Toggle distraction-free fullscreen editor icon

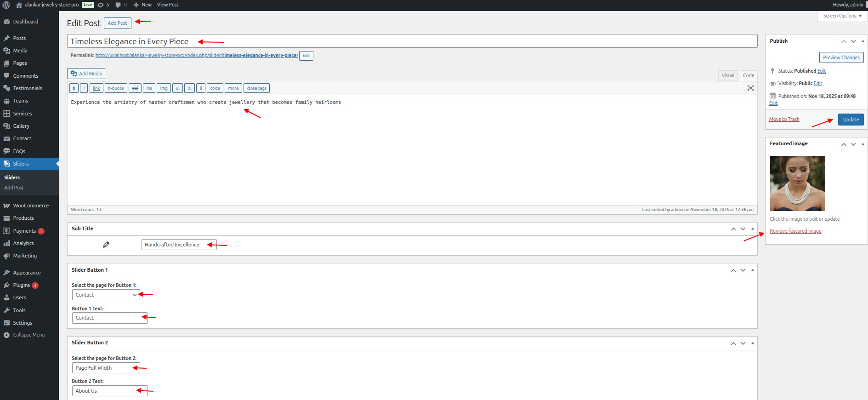click(x=750, y=88)
